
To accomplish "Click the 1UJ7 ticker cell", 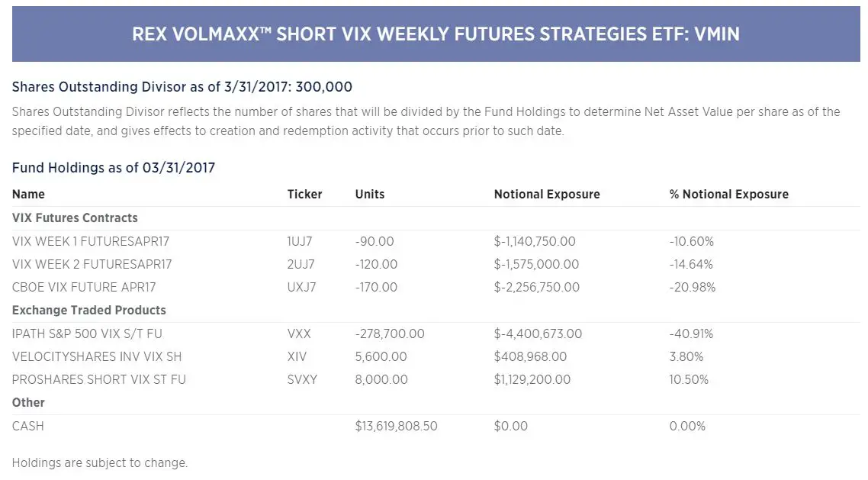I will tap(300, 241).
